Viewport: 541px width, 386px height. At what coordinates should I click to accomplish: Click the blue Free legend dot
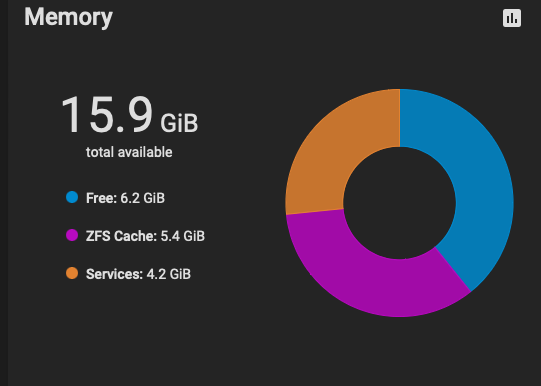coord(72,197)
